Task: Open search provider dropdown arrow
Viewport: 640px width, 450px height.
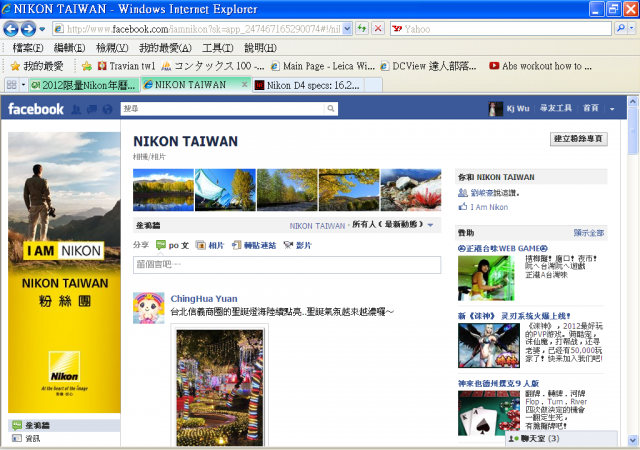Action: [632, 29]
